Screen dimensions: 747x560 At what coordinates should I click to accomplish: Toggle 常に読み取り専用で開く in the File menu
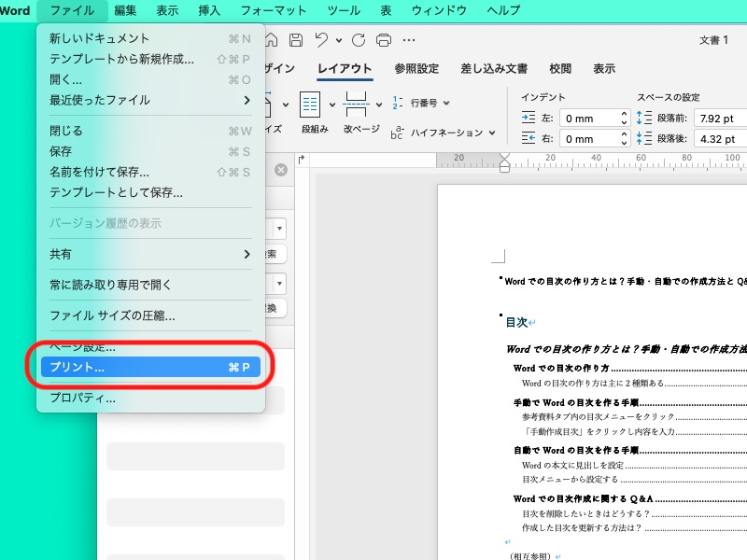click(110, 285)
